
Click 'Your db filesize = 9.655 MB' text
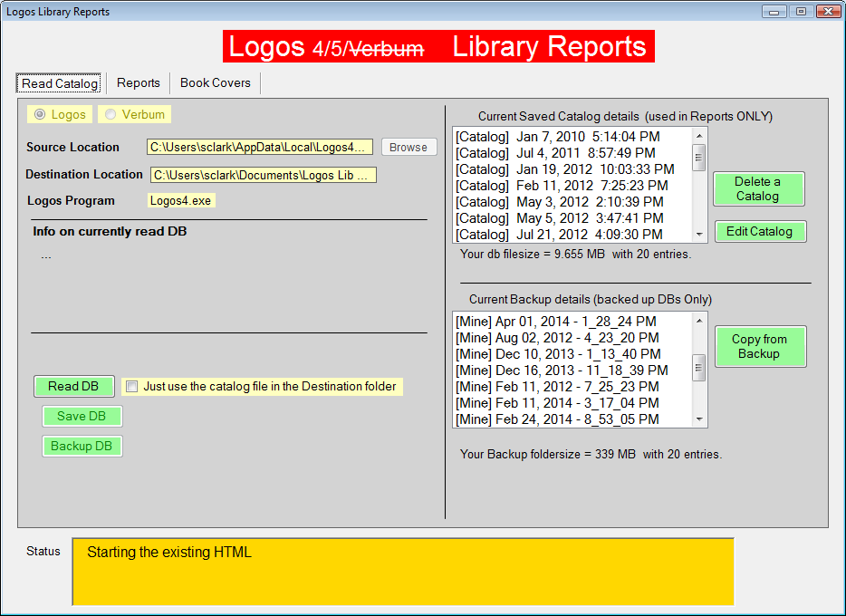coord(533,254)
